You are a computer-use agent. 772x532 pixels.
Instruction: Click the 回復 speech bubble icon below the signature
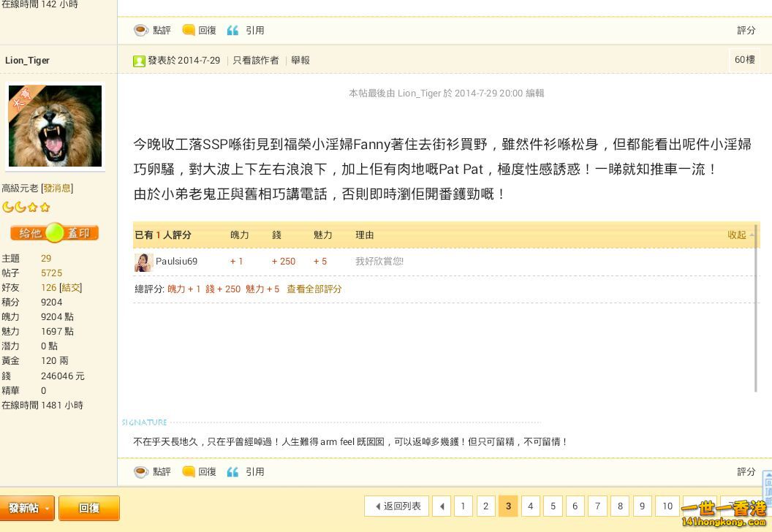tap(189, 471)
